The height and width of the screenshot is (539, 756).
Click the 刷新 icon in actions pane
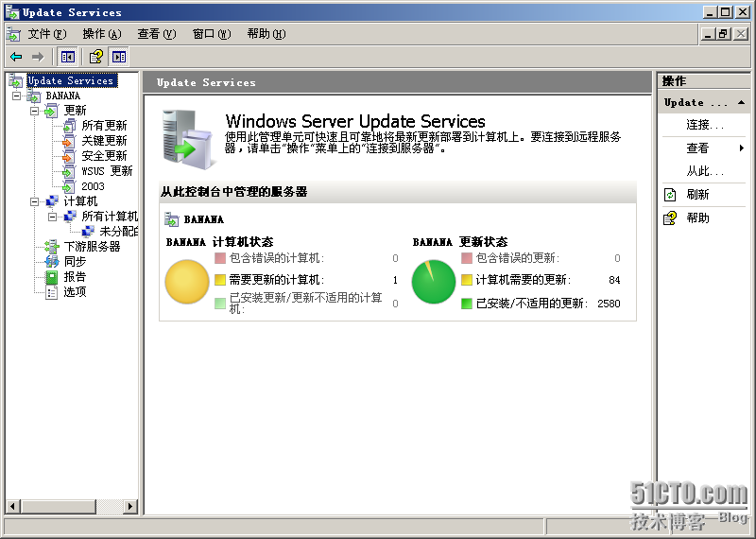670,195
